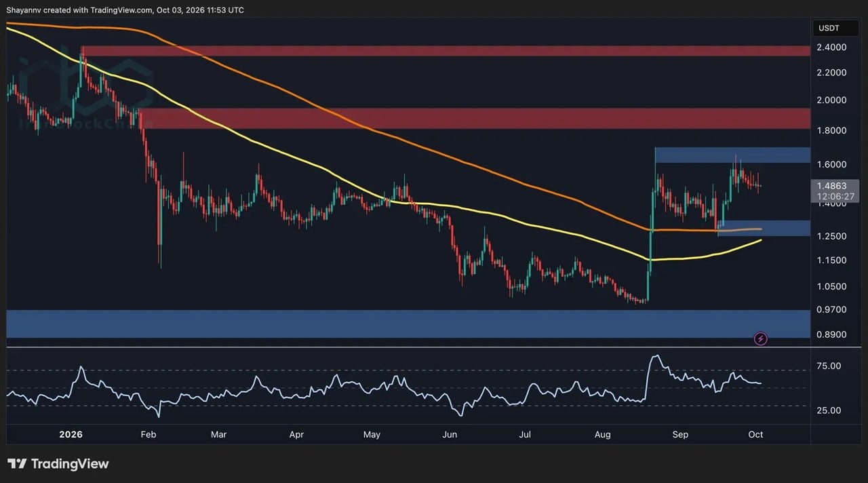Click the RSI 25.00 level label
This screenshot has height=483, width=868.
829,411
